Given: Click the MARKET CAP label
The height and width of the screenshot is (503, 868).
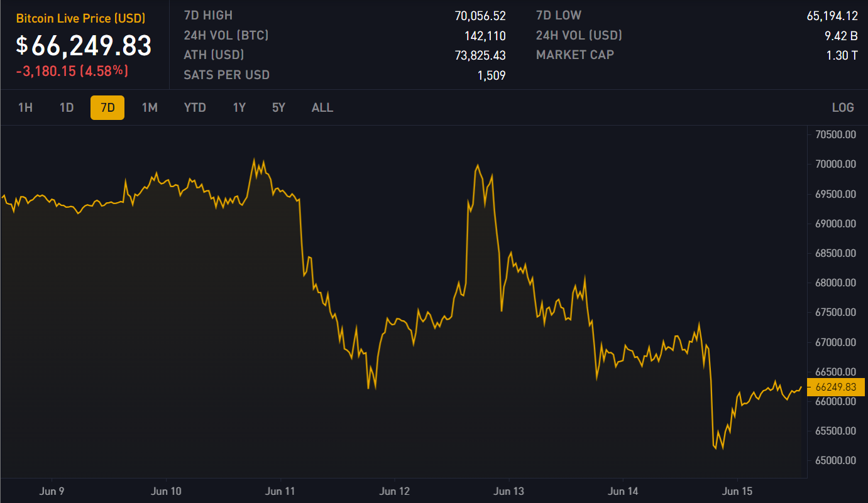Looking at the screenshot, I should pyautogui.click(x=574, y=55).
